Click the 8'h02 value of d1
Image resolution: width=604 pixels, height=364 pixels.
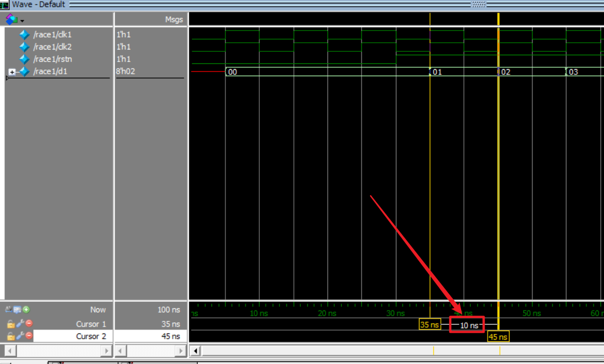click(126, 71)
